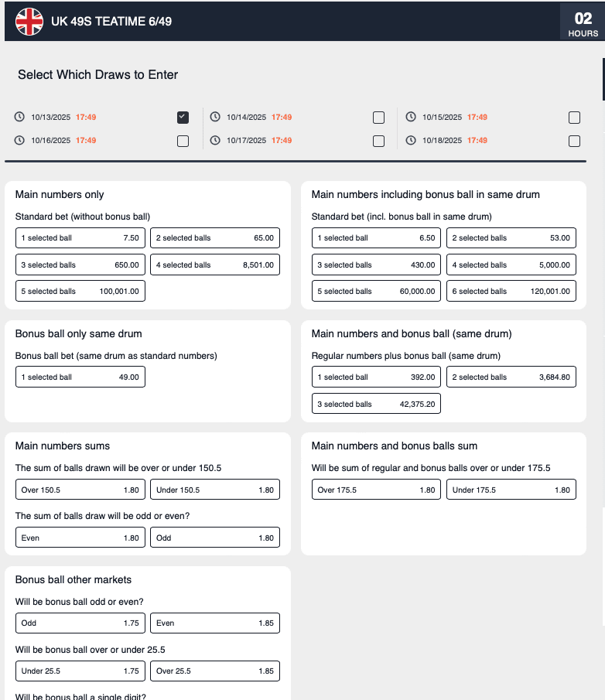The height and width of the screenshot is (700, 605).
Task: Choose Under 175.5 bonus balls sum
Action: point(511,490)
